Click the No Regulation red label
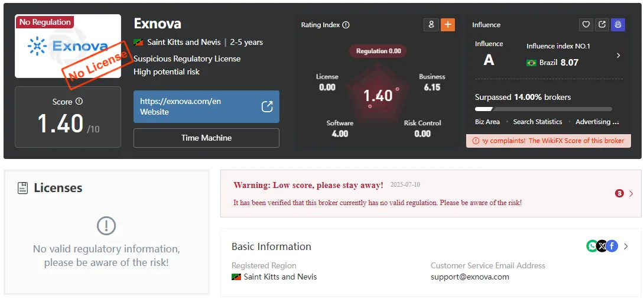644x302 pixels. 45,22
